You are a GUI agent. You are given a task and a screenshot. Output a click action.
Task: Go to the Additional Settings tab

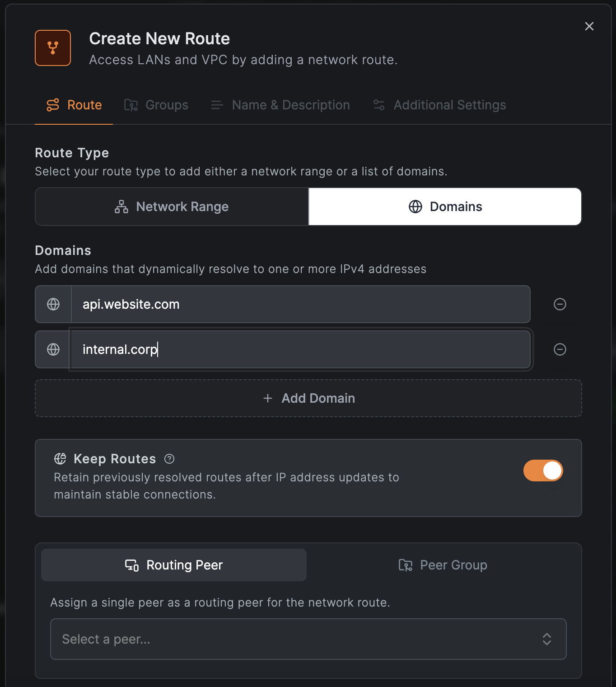tap(439, 105)
